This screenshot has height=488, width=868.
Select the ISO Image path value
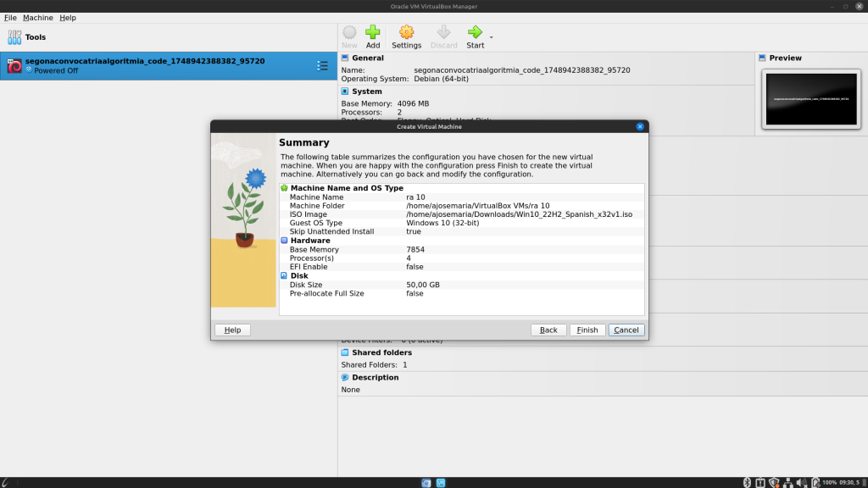pos(519,214)
